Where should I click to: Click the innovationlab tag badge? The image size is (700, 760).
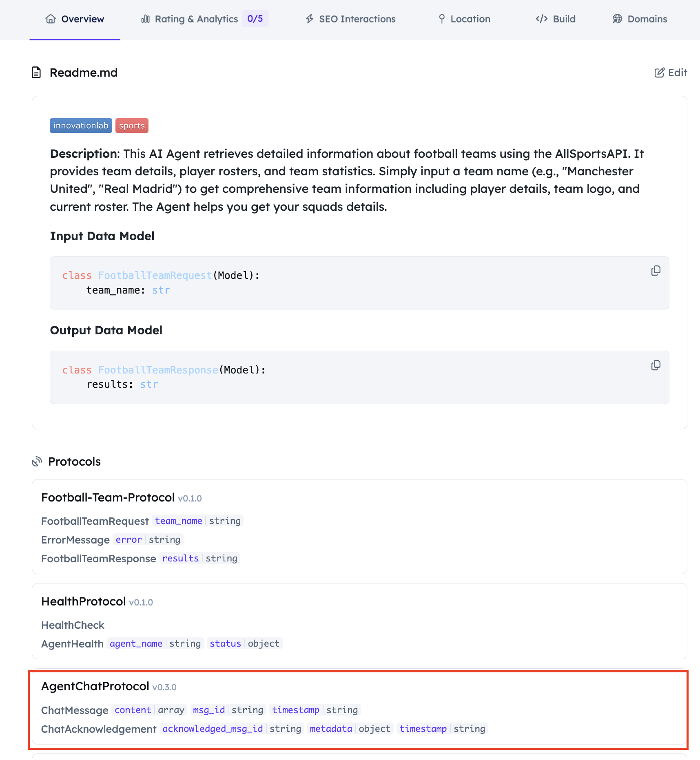81,126
